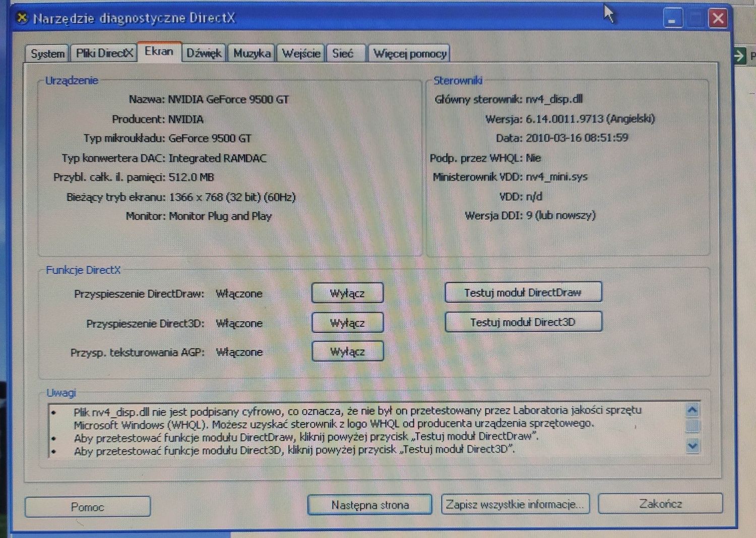Click the note about nv4_disp.dll not signed
The height and width of the screenshot is (538, 756).
tap(357, 417)
